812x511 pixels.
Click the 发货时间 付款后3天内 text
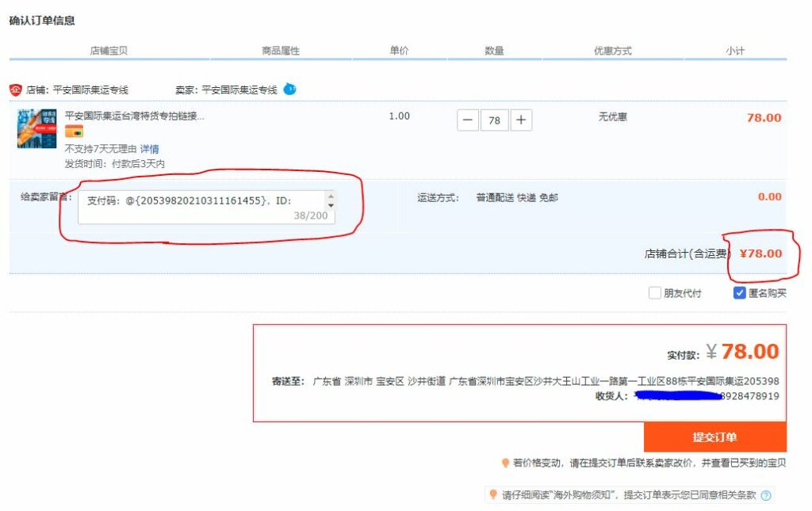(x=114, y=164)
